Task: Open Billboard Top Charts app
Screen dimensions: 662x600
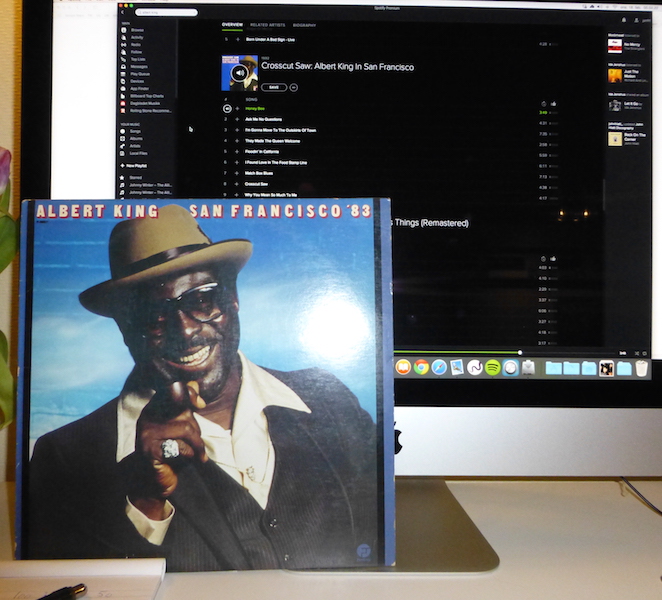Action: [147, 96]
